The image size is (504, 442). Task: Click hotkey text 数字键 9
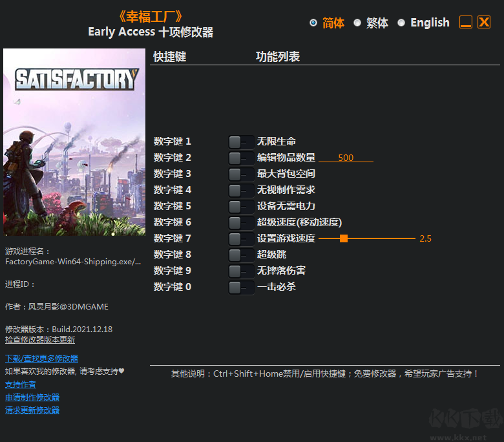173,271
